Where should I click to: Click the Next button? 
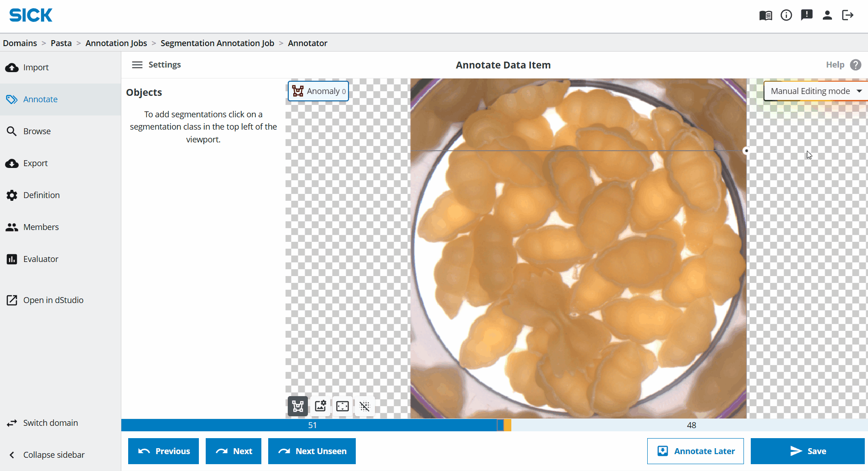tap(234, 451)
